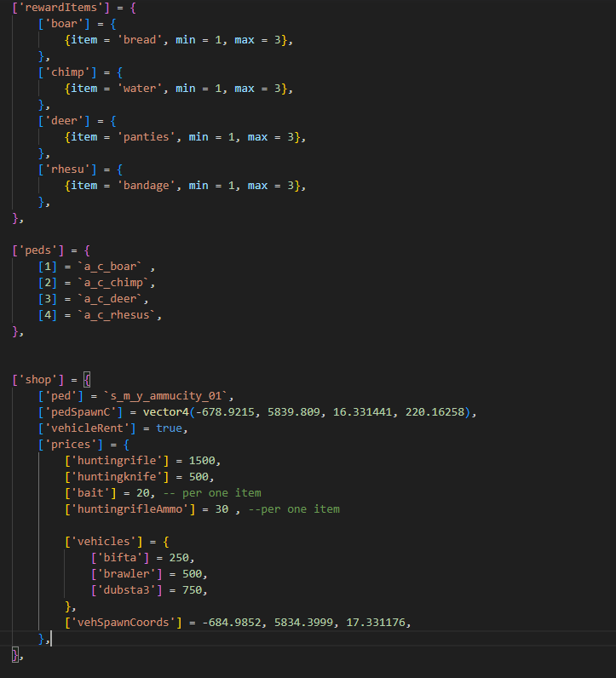This screenshot has height=678, width=616.
Task: Click the 'vehSpawnCoords' key
Action: click(124, 623)
